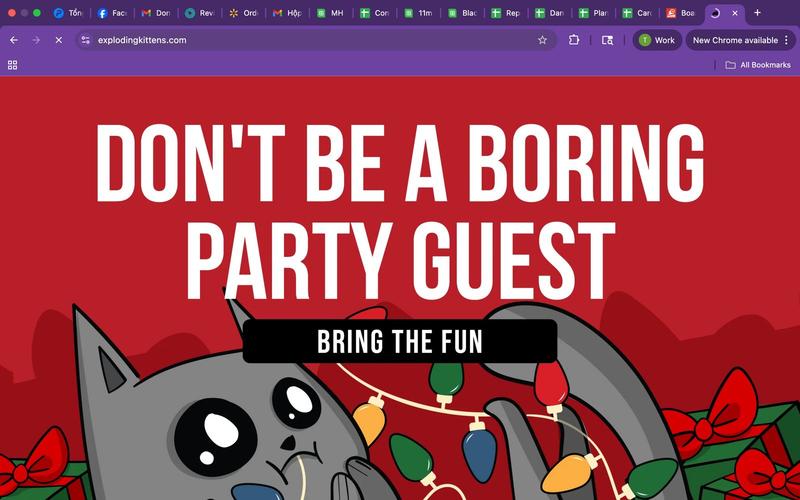Open the apps grid in bookmarks bar
The image size is (800, 500).
tap(12, 65)
